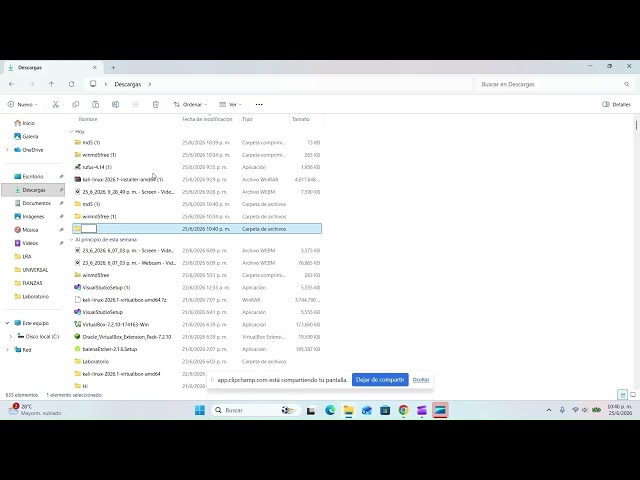Open Microsoft Edge from taskbar
The image size is (640, 480).
point(330,410)
